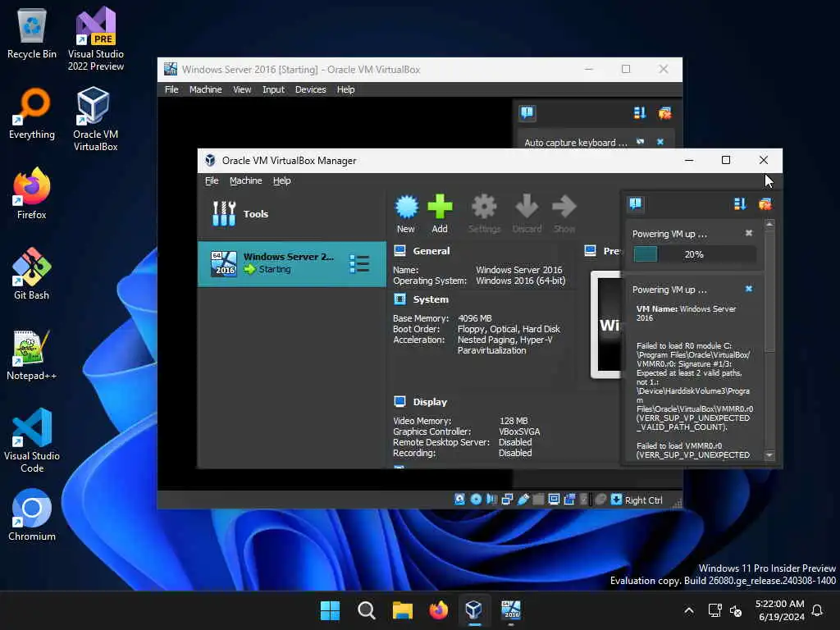Dismiss the Powering VM up progress notification
The width and height of the screenshot is (840, 630).
click(x=749, y=233)
